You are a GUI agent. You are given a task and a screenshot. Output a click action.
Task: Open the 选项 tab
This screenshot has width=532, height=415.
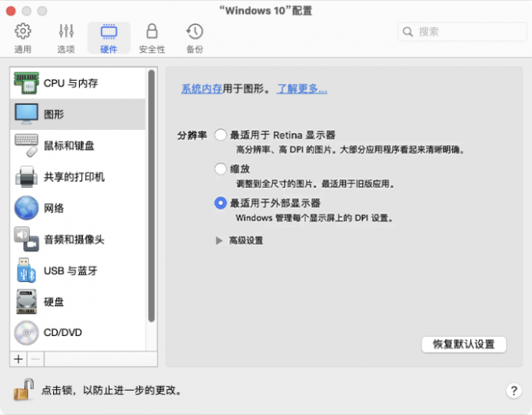(x=66, y=38)
